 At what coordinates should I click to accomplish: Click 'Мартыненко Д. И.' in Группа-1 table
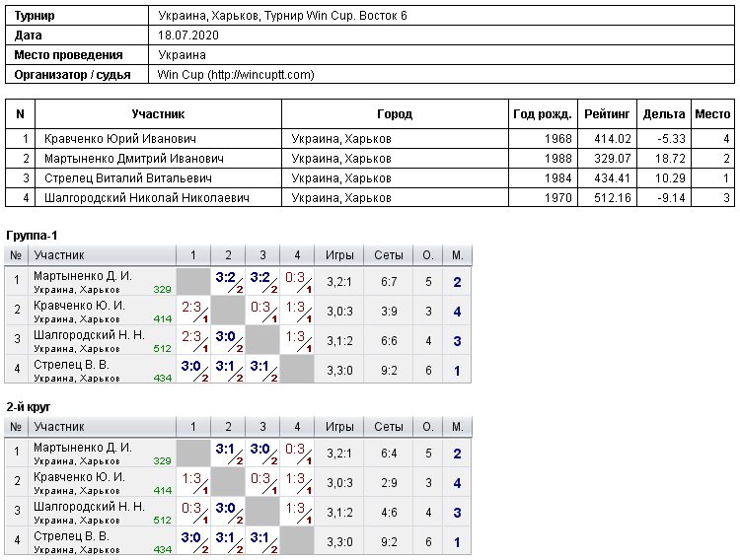(83, 275)
